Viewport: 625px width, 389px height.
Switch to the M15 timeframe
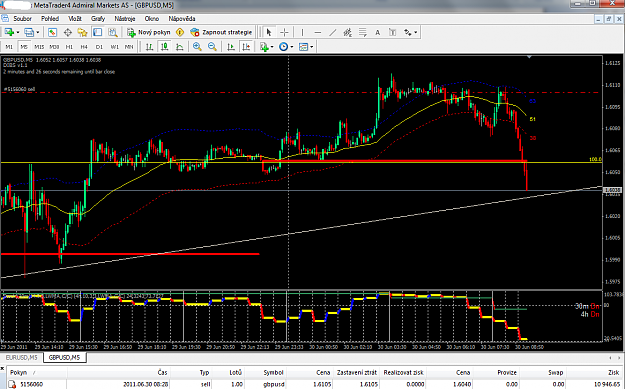pos(39,47)
